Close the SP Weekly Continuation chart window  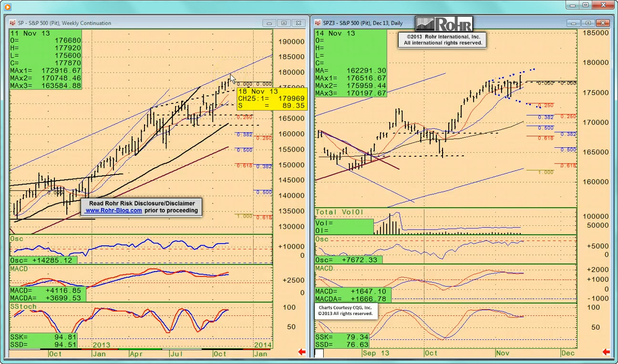pos(299,23)
